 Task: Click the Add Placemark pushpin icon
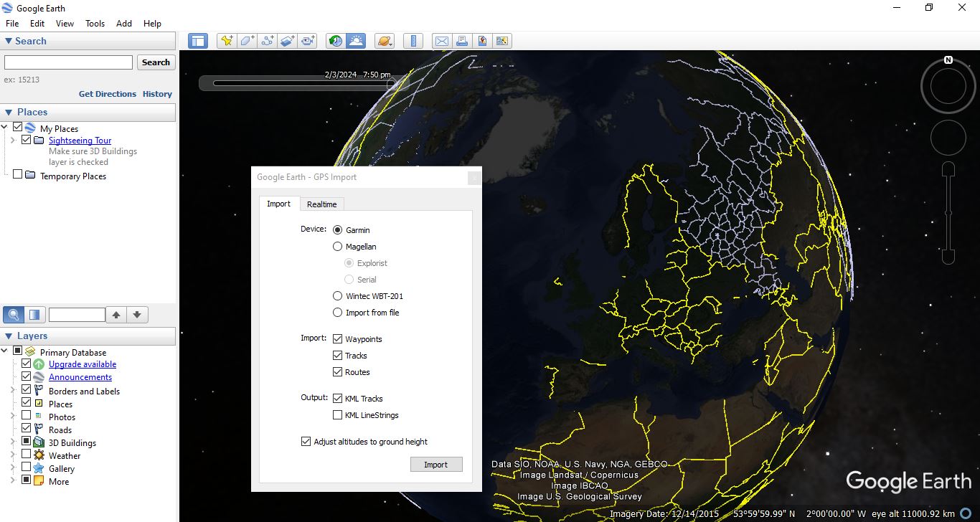click(x=227, y=41)
